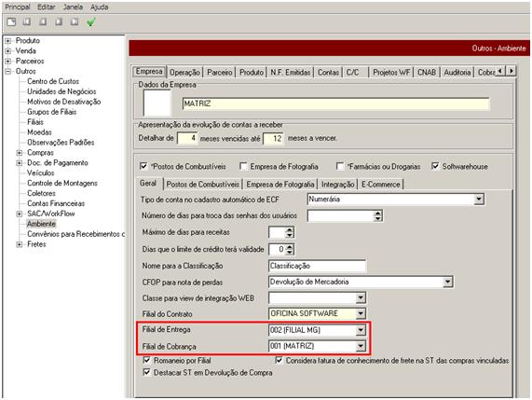This screenshot has width=532, height=400.
Task: Toggle the Postos de Combustíveis checkbox
Action: (143, 166)
